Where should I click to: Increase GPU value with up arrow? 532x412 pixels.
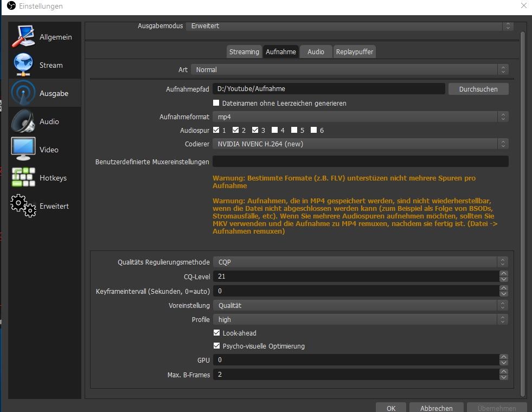(503, 357)
